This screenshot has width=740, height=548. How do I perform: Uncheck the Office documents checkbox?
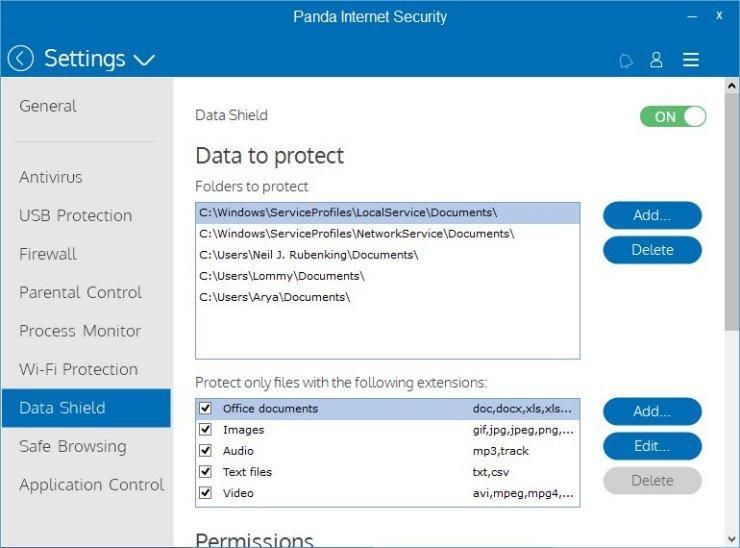[205, 408]
